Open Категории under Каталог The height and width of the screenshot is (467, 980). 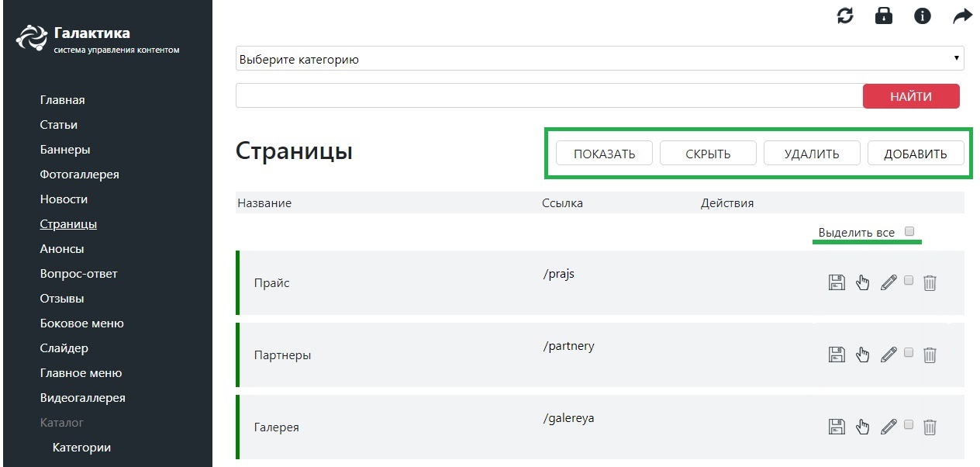point(81,448)
